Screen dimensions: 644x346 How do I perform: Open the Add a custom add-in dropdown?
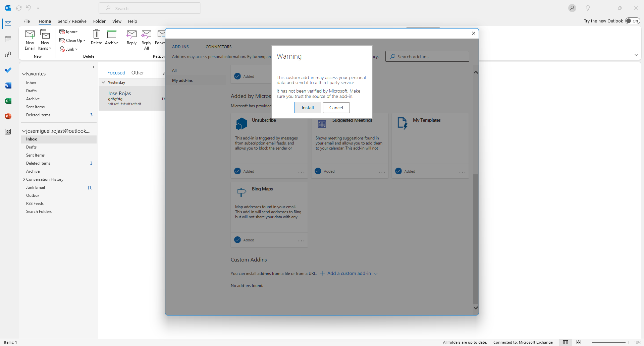pyautogui.click(x=349, y=274)
